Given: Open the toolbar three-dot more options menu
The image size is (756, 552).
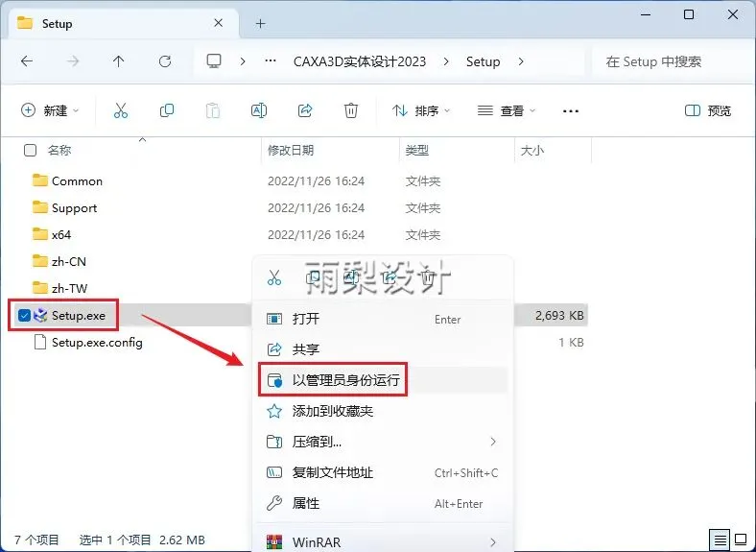Looking at the screenshot, I should click(571, 111).
